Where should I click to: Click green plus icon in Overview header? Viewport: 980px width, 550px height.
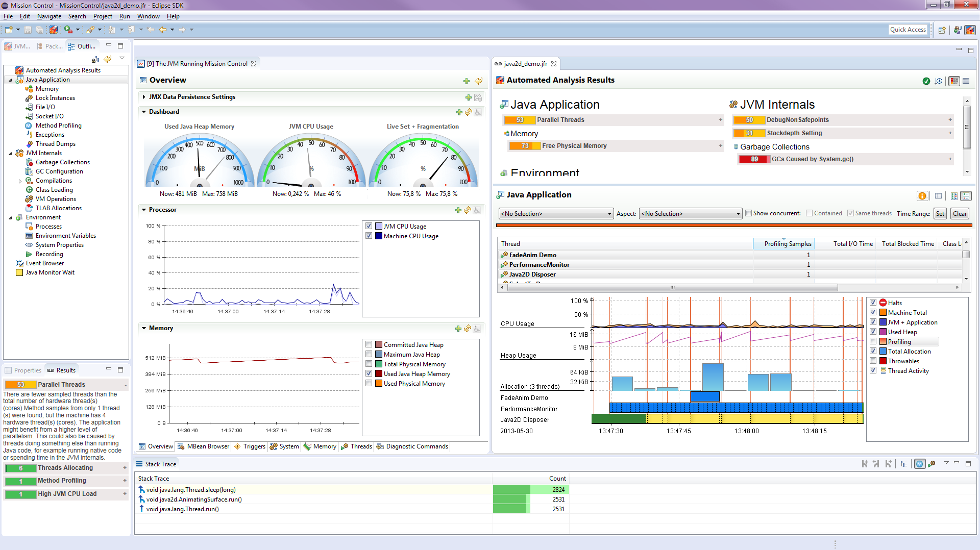[466, 81]
